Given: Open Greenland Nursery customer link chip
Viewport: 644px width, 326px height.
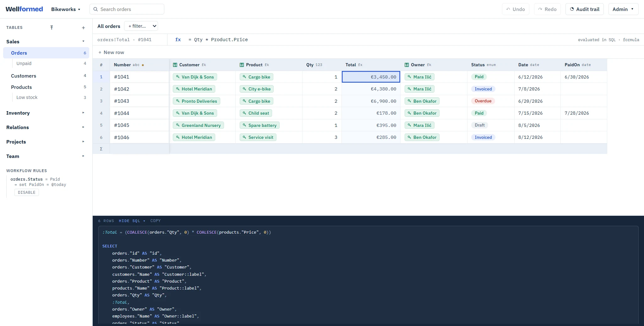Looking at the screenshot, I should click(x=198, y=125).
